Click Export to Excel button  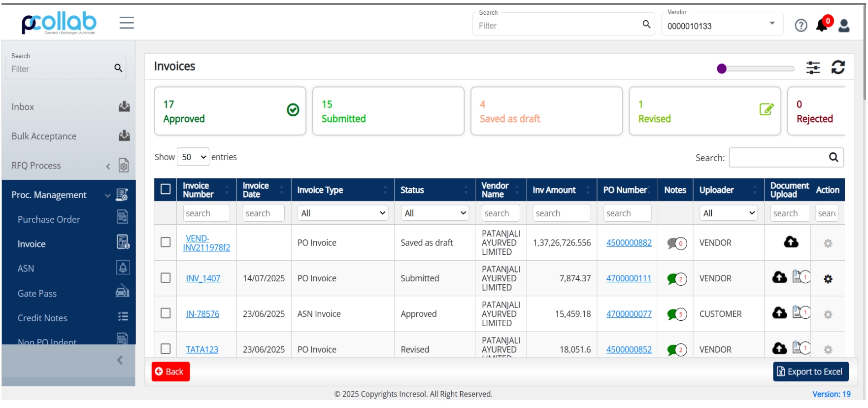810,372
